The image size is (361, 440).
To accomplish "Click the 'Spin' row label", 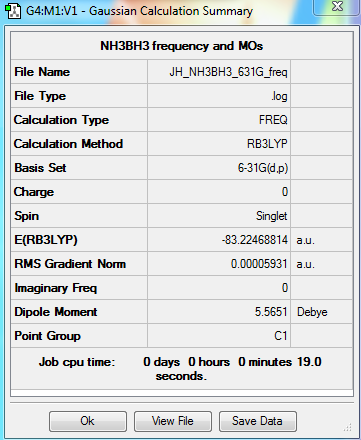I will pos(27,216).
